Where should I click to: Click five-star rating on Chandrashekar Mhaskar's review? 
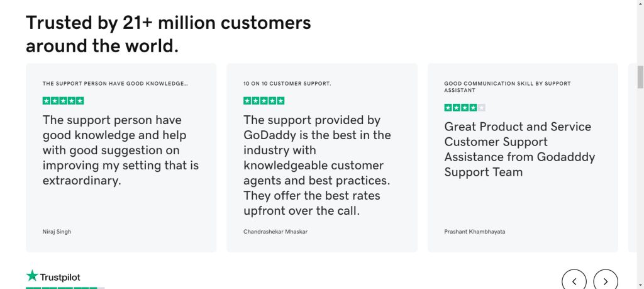pyautogui.click(x=264, y=101)
